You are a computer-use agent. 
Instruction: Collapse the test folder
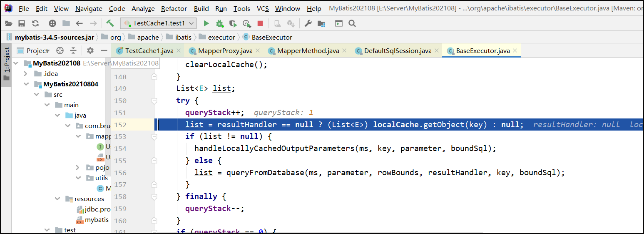(47, 230)
